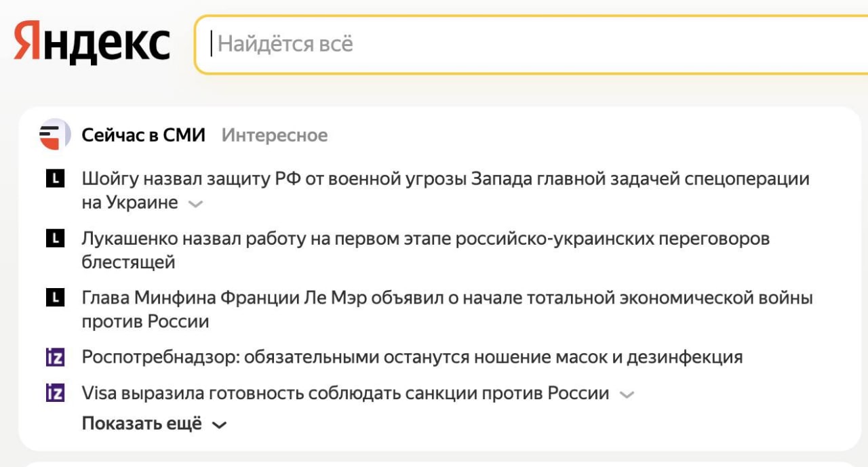The image size is (868, 467).
Task: Click the Izvestia icon next to the Visa headline
Action: [54, 394]
